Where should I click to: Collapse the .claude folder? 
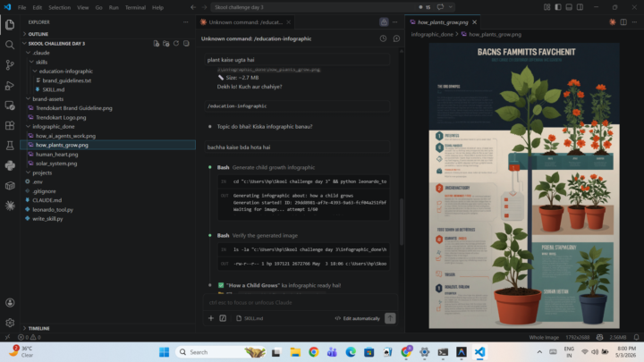(x=41, y=53)
